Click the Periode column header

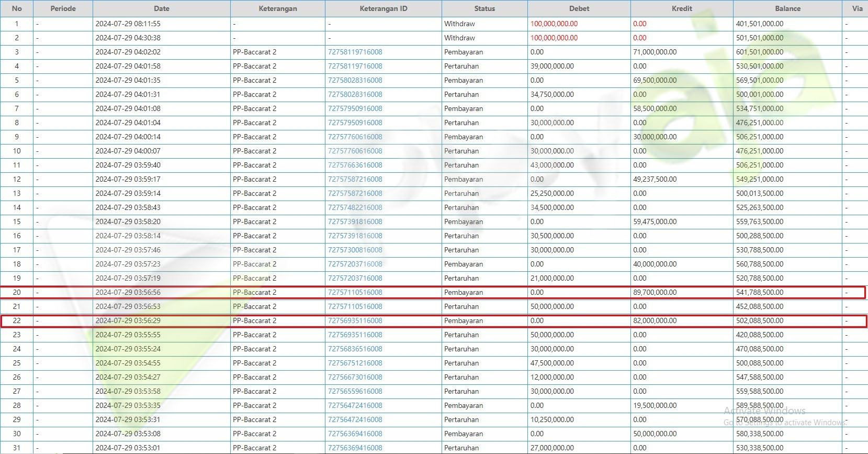tap(63, 8)
